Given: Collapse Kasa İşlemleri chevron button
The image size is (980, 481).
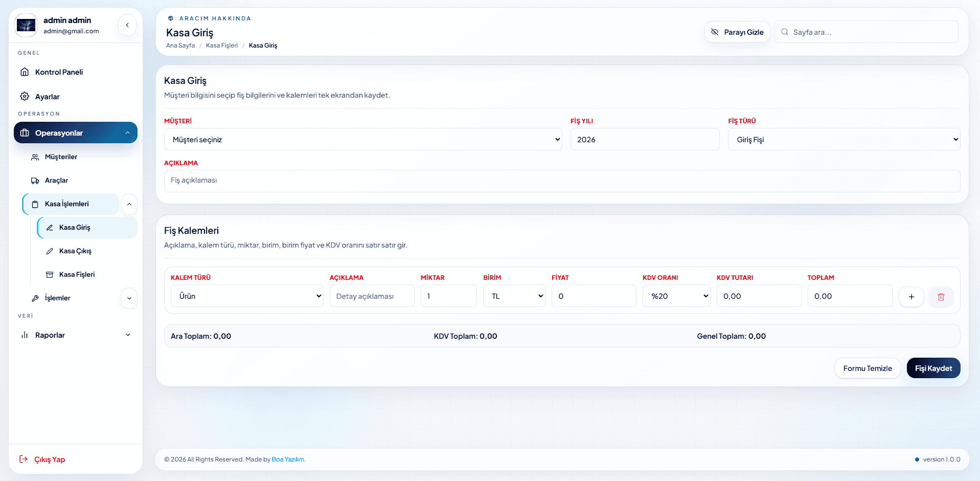Looking at the screenshot, I should point(129,204).
